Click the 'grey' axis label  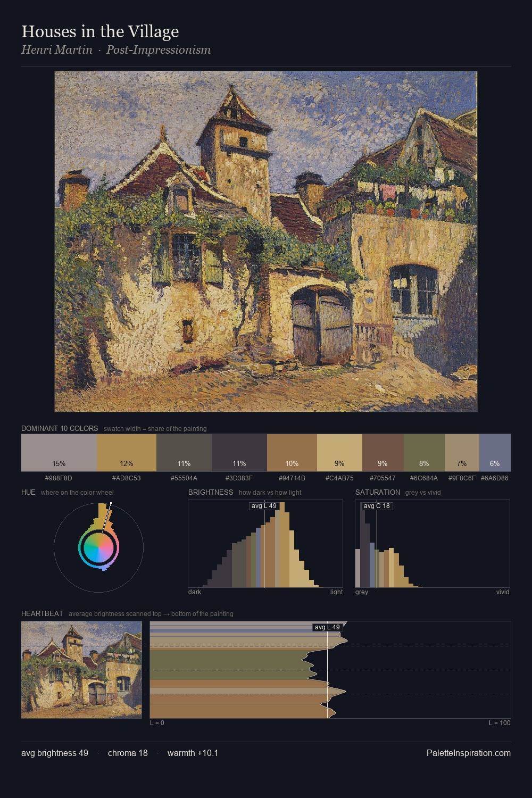362,592
